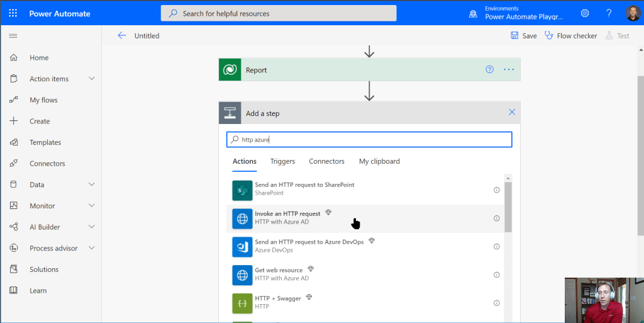Click the Flow checker button label
This screenshot has width=644, height=323.
point(577,36)
